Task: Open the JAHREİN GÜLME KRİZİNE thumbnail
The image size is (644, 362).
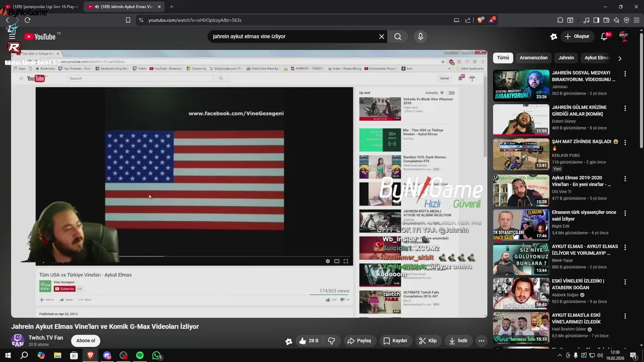Action: [521, 120]
